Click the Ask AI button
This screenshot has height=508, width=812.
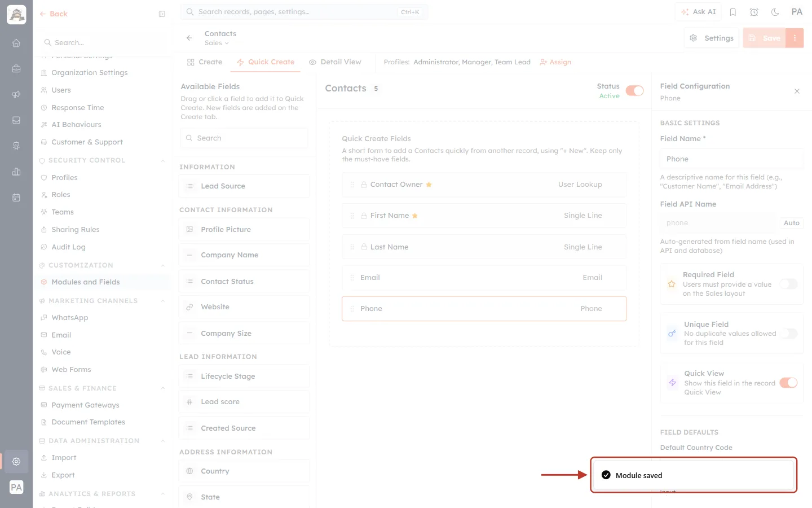tap(698, 12)
